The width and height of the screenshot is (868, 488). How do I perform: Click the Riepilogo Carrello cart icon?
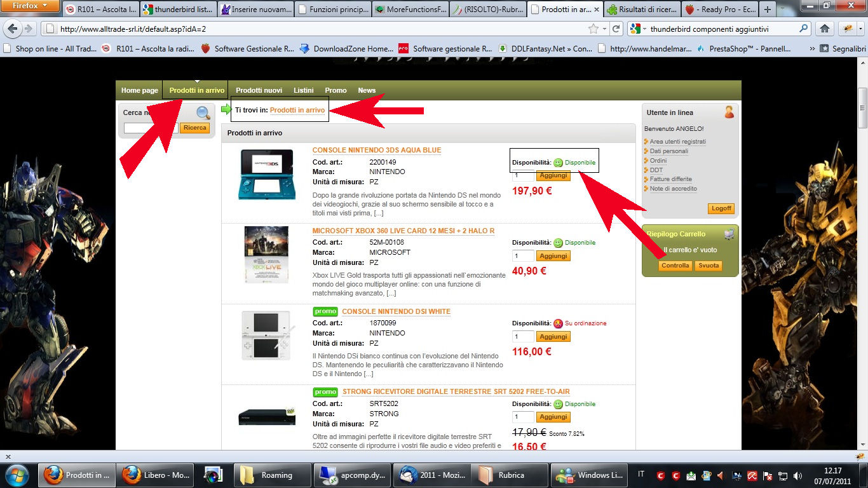pos(729,234)
